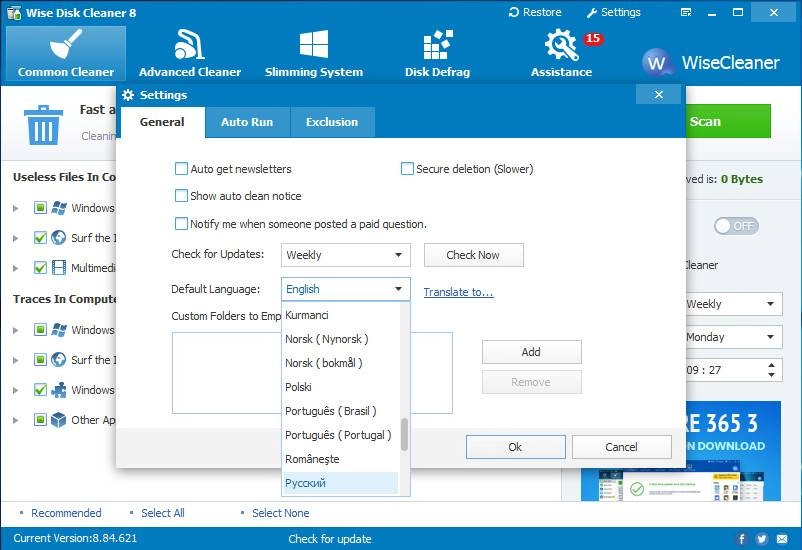Click Add custom folder button
The width and height of the screenshot is (802, 550).
(x=531, y=352)
